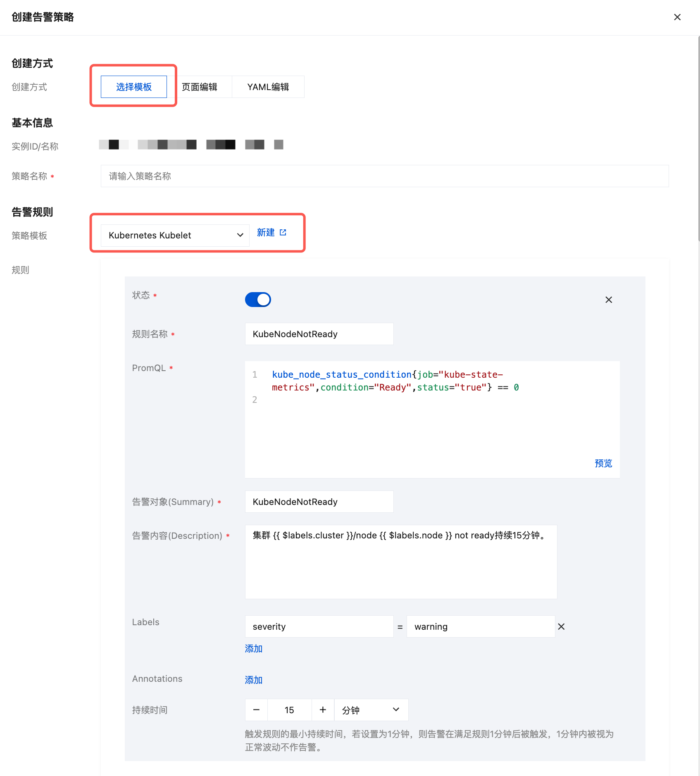
Task: Click 添加 to add a Label
Action: [254, 648]
